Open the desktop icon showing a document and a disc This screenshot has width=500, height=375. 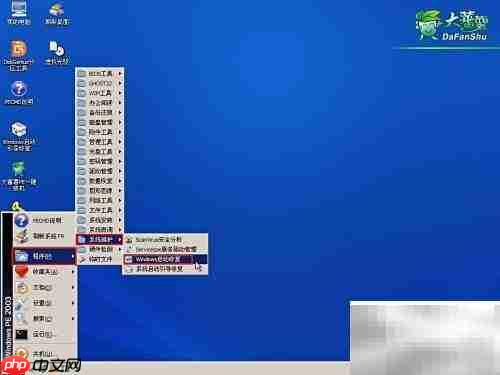[x=57, y=52]
